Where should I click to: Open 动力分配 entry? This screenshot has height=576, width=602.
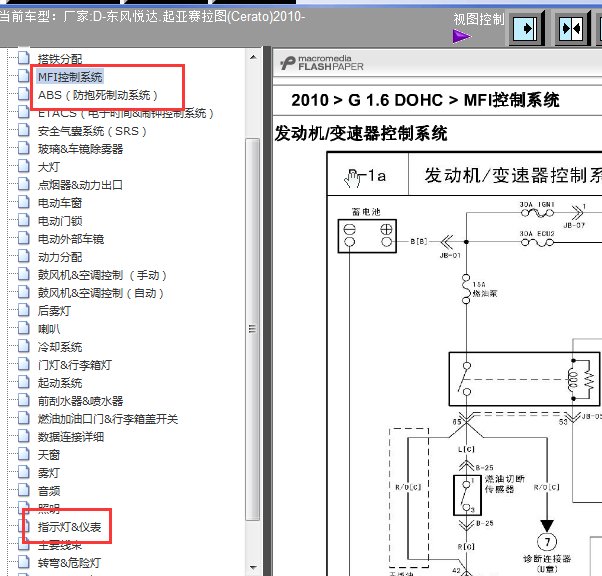point(60,257)
